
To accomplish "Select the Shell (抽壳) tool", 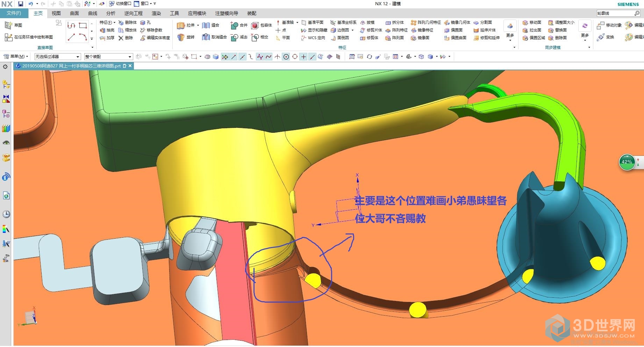I will 107,30.
